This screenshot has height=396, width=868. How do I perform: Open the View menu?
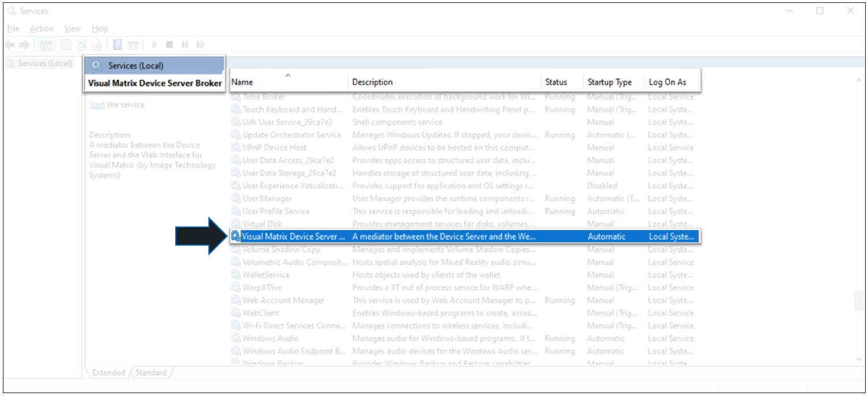pos(72,28)
